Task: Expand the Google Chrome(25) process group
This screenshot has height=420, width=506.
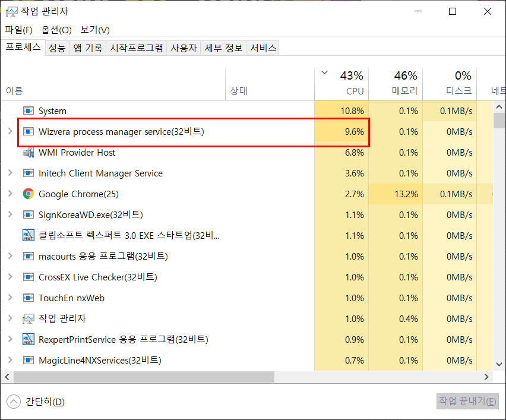Action: (x=10, y=194)
